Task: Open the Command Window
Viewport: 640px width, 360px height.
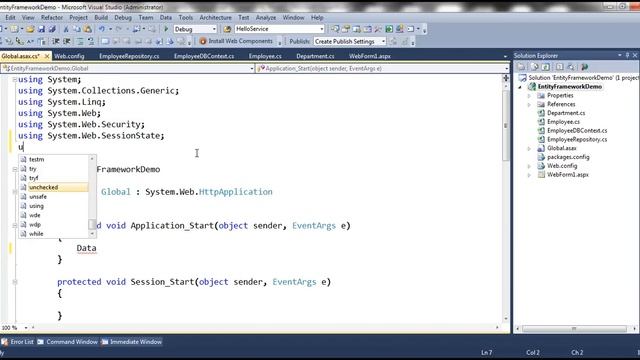Action: click(72, 342)
